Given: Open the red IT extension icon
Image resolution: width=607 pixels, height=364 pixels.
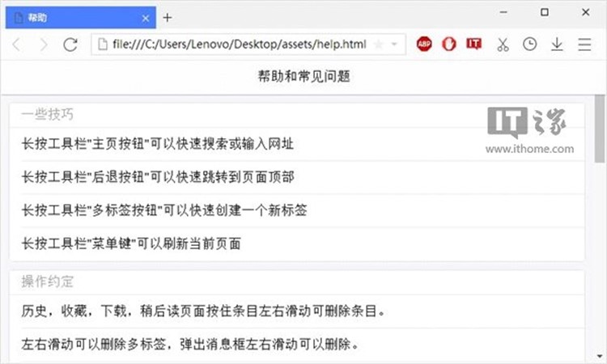Looking at the screenshot, I should (x=474, y=44).
